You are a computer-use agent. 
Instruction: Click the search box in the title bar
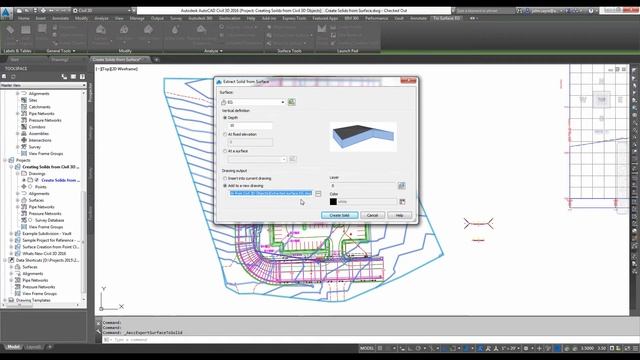484,11
